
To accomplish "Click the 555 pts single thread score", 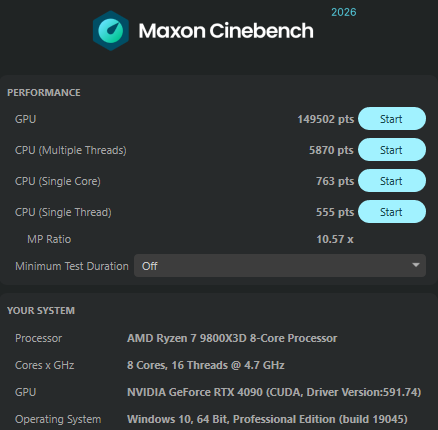I will click(335, 212).
